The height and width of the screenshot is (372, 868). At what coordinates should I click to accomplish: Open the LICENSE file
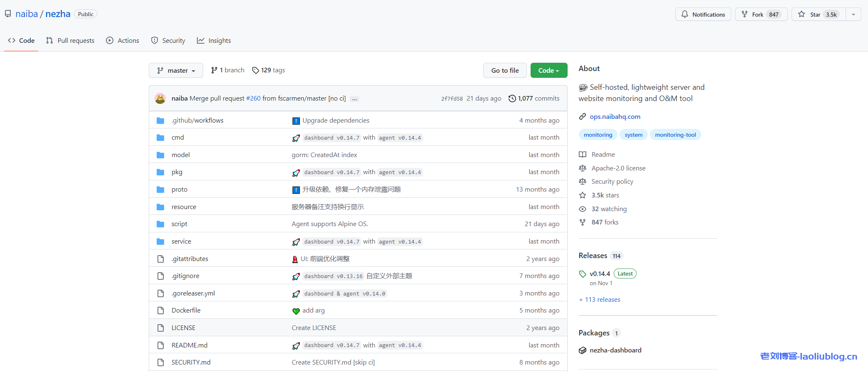point(183,328)
